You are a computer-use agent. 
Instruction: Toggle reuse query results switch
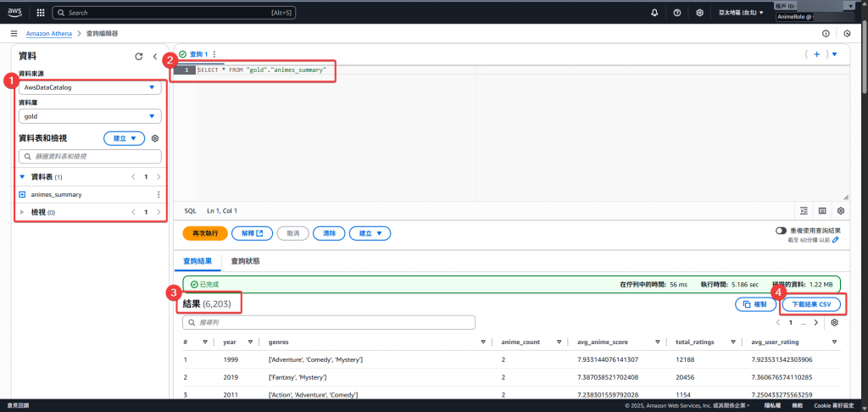pos(782,231)
